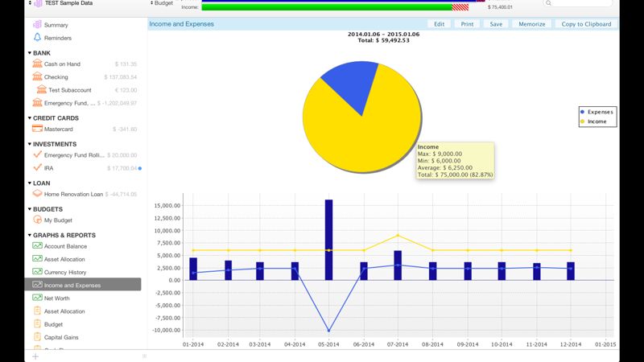Click the Emergency Fund Rollover investment icon
This screenshot has height=362, width=644.
point(37,154)
